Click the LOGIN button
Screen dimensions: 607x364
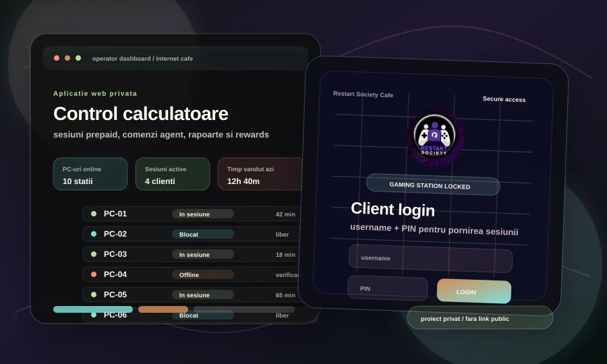click(x=474, y=291)
